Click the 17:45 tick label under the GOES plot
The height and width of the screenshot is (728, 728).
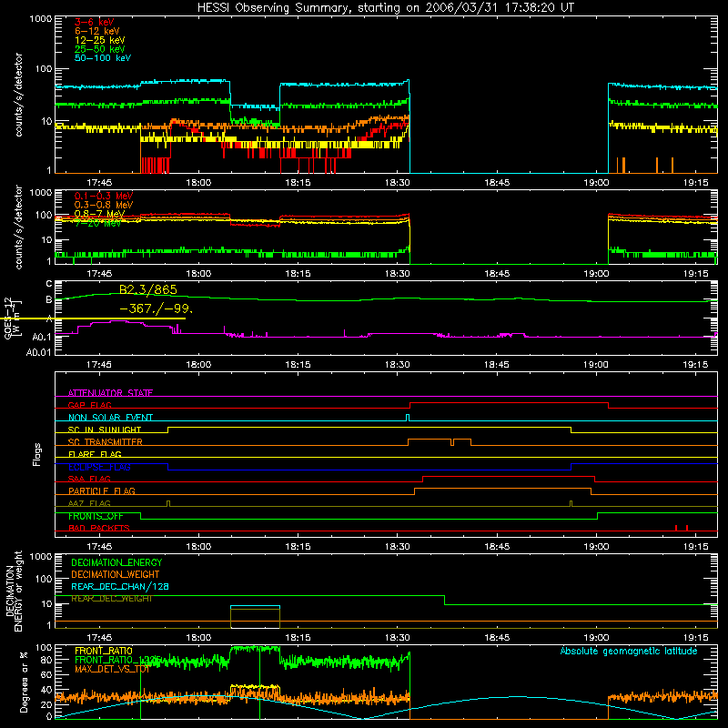(x=99, y=365)
